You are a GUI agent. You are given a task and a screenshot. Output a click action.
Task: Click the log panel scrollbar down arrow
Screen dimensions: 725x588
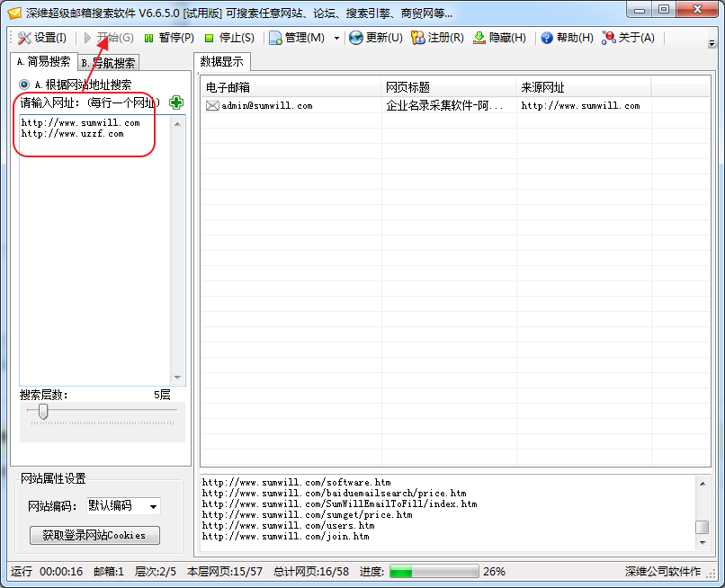click(x=703, y=543)
